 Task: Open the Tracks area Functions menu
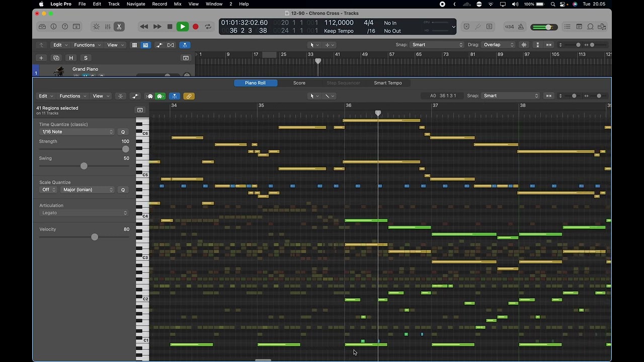pyautogui.click(x=87, y=45)
